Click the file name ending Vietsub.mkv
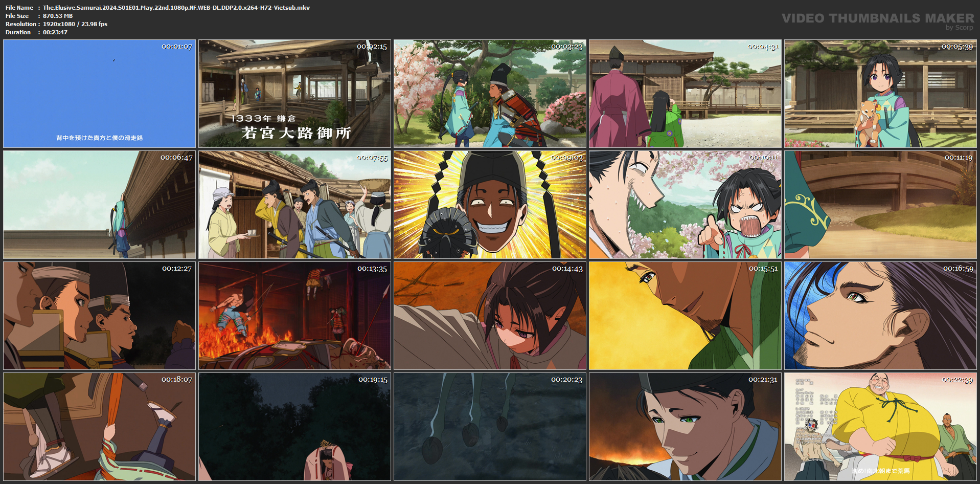The image size is (980, 484). point(176,8)
